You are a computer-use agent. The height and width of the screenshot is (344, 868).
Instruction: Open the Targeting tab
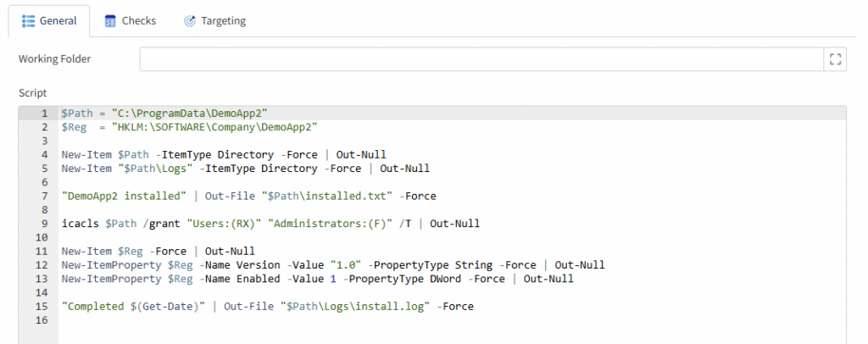(214, 21)
